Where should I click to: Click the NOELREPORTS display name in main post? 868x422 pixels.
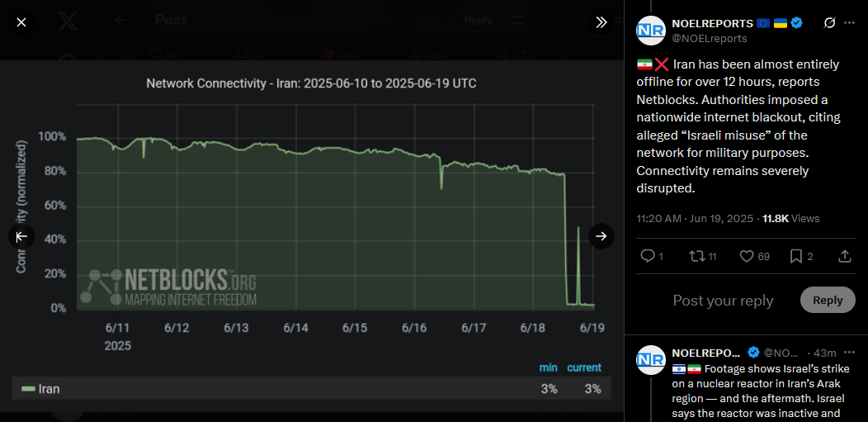(x=712, y=23)
